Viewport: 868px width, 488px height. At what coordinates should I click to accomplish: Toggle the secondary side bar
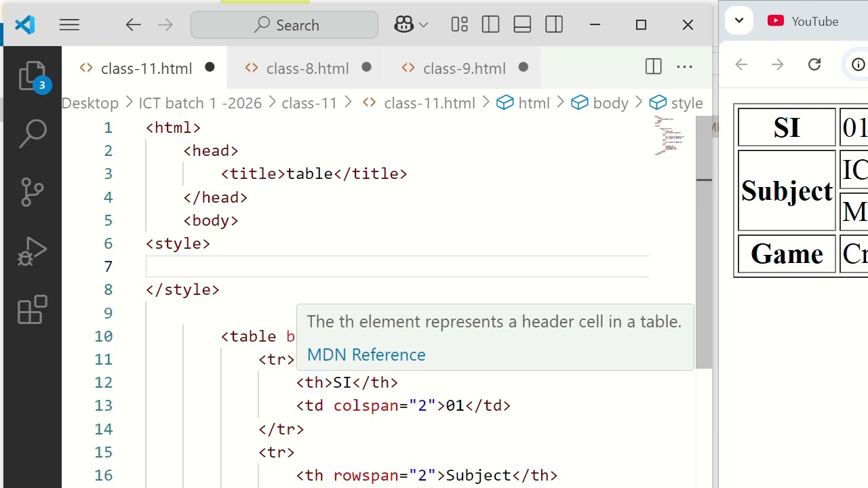(x=554, y=25)
